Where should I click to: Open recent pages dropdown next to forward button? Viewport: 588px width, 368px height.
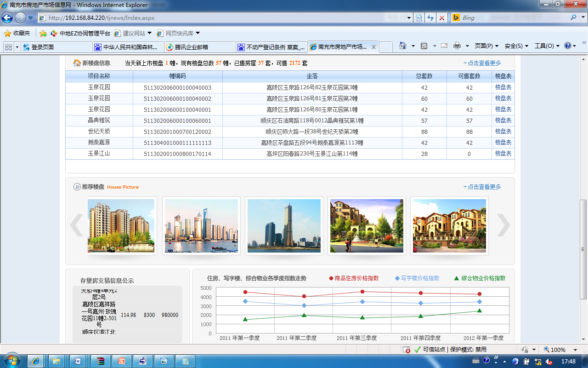[x=31, y=18]
